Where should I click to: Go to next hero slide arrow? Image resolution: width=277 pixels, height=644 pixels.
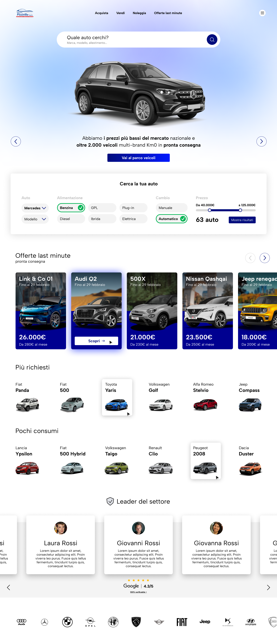(x=261, y=142)
